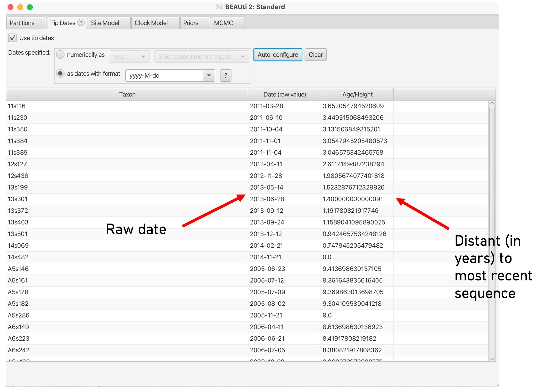Sort by the Taxon column header
This screenshot has height=392, width=537.
127,94
